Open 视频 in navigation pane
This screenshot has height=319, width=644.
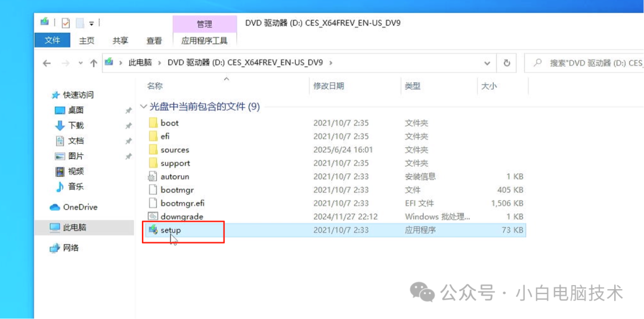tap(69, 171)
